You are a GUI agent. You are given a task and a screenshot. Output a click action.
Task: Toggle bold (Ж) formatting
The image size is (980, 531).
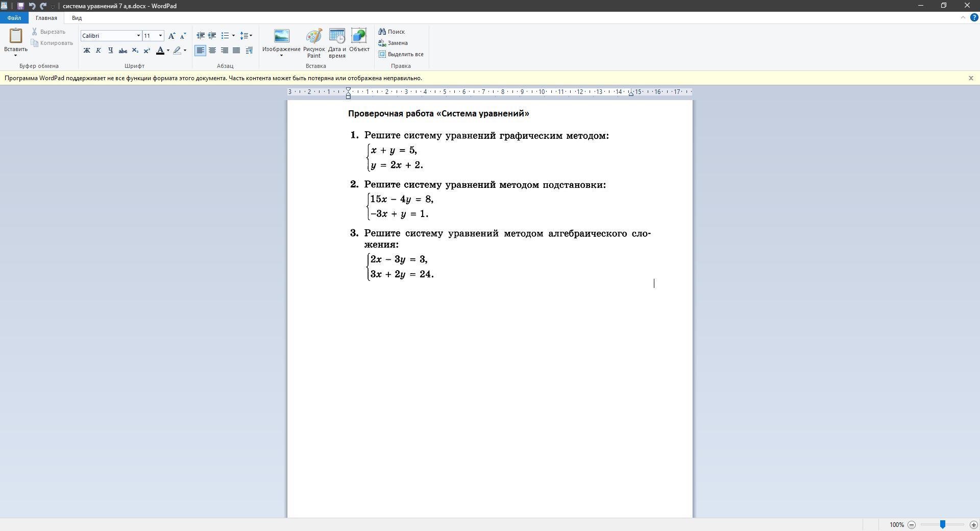pos(87,51)
